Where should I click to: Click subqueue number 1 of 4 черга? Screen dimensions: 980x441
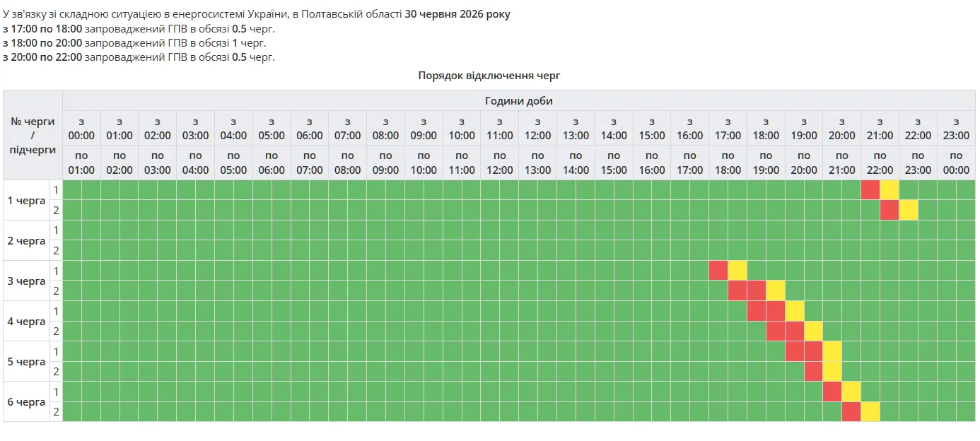pos(57,311)
